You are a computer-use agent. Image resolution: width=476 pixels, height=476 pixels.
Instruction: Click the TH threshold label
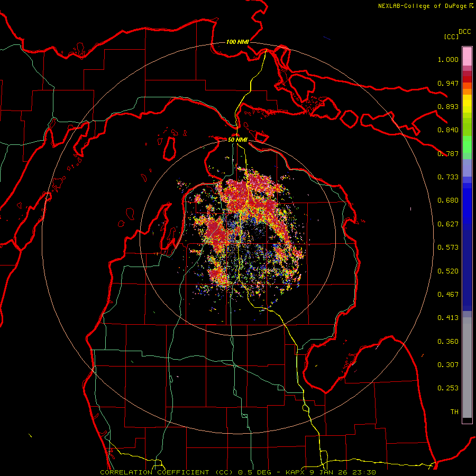[x=454, y=412]
